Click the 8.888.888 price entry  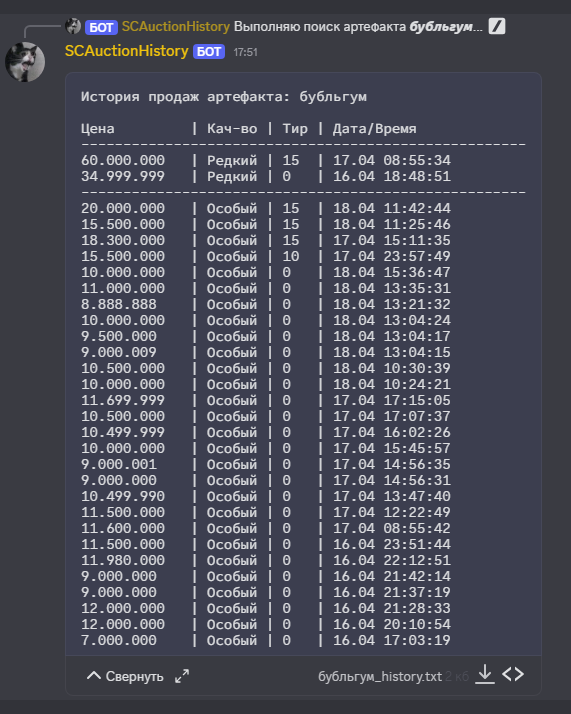(119, 304)
